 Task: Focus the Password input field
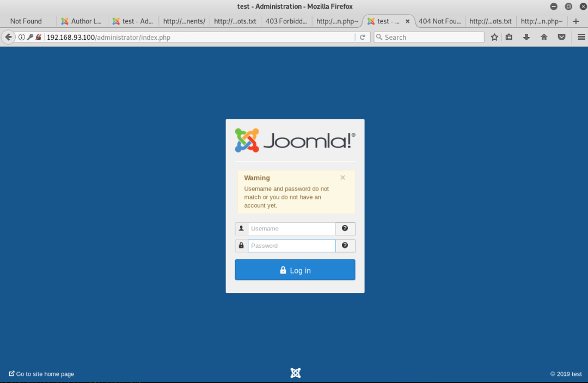pos(291,246)
